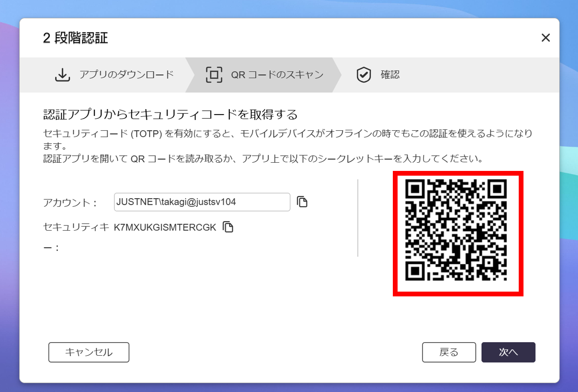578x392 pixels.
Task: Click the セキュリティキ label
Action: (x=76, y=227)
